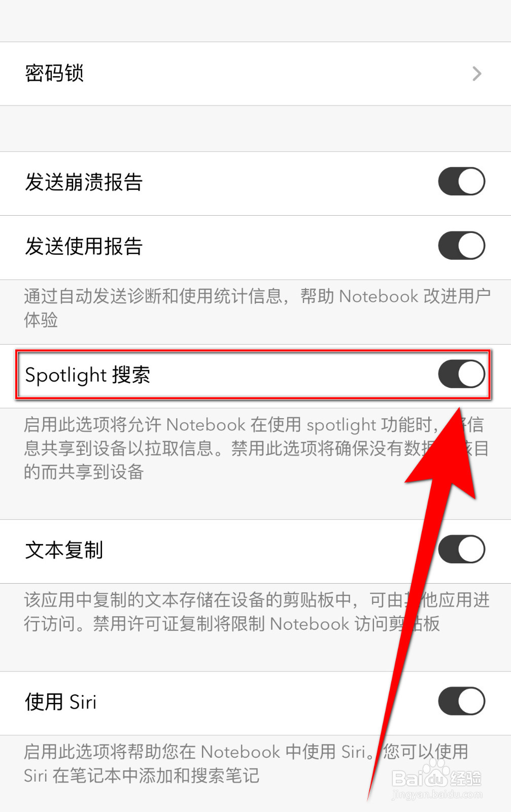Select the 发送使用报告 row label
This screenshot has width=511, height=812.
click(84, 247)
